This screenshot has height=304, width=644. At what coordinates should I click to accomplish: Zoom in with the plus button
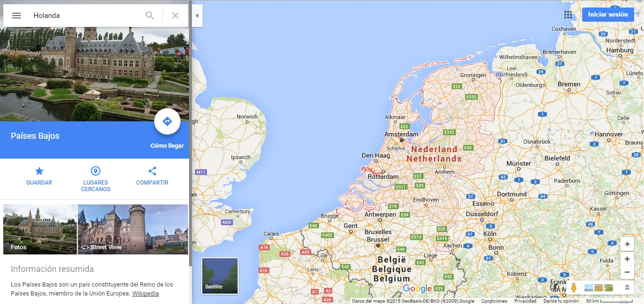[x=627, y=259]
